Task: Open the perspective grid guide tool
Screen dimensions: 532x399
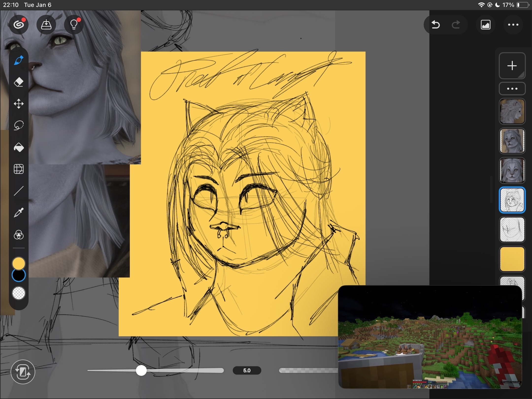Action: point(19,169)
